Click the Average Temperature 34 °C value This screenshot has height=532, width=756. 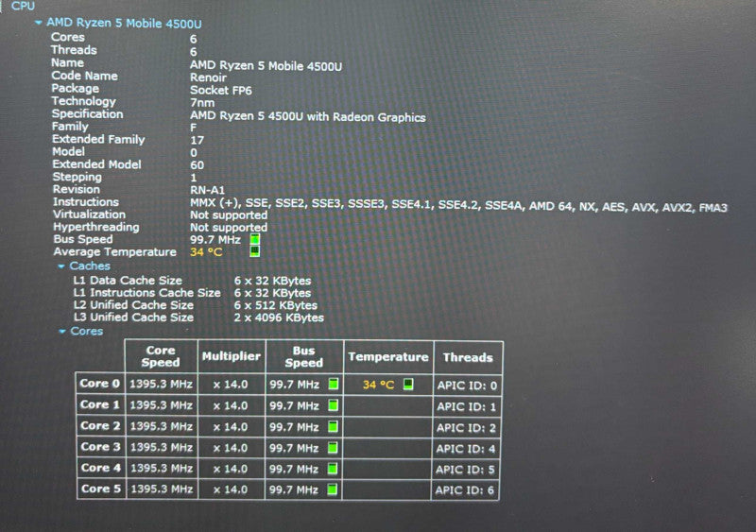coord(206,252)
